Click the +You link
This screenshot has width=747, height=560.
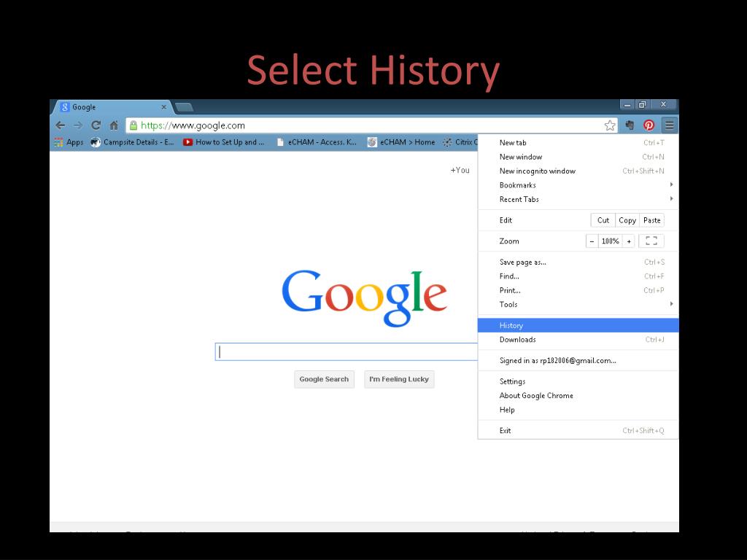point(460,170)
